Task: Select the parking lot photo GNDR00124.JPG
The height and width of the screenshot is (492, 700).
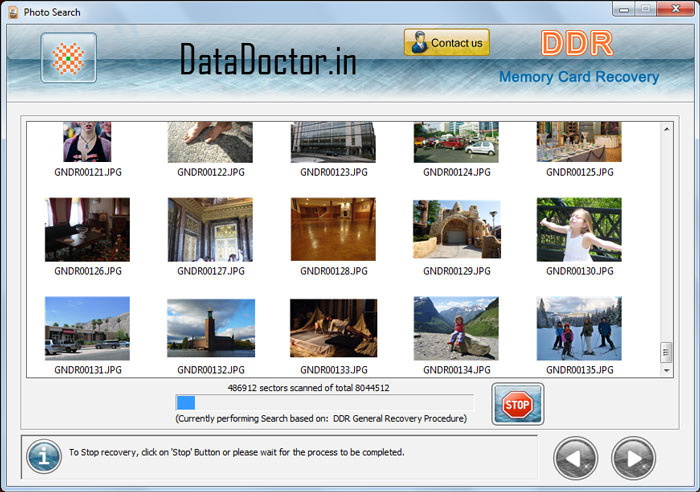Action: coord(456,142)
